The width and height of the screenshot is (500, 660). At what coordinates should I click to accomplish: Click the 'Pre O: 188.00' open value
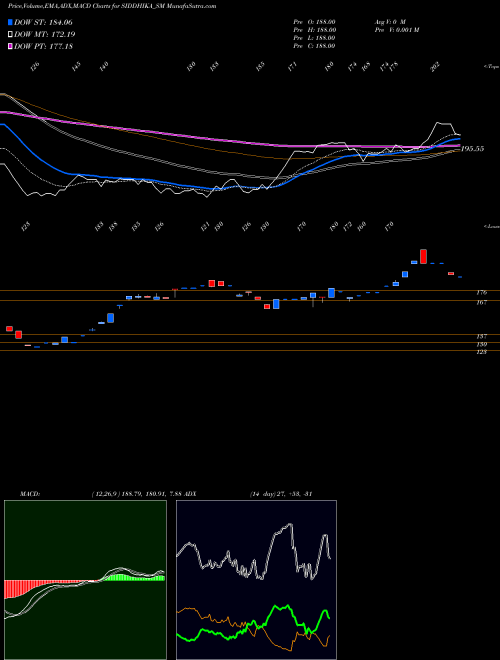pyautogui.click(x=314, y=22)
